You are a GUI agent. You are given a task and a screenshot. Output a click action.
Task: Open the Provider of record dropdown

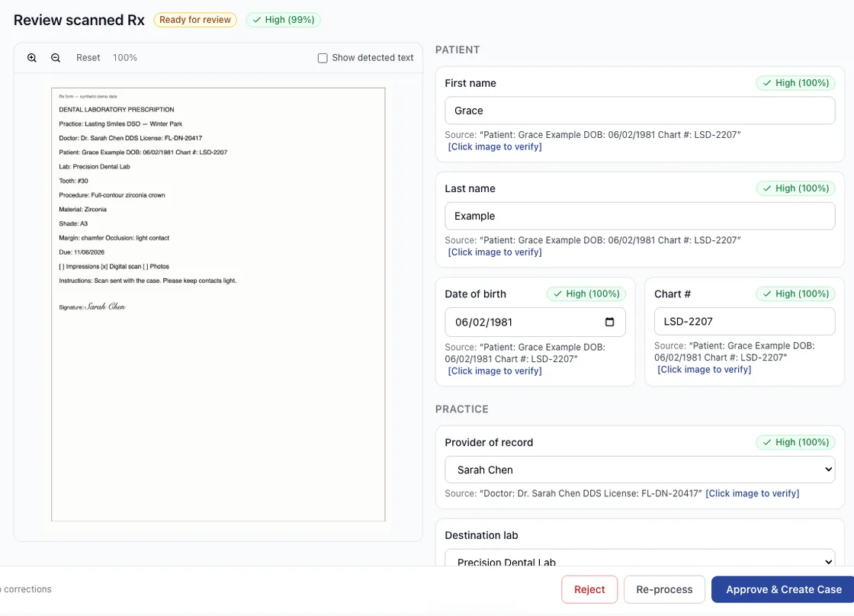tap(640, 470)
